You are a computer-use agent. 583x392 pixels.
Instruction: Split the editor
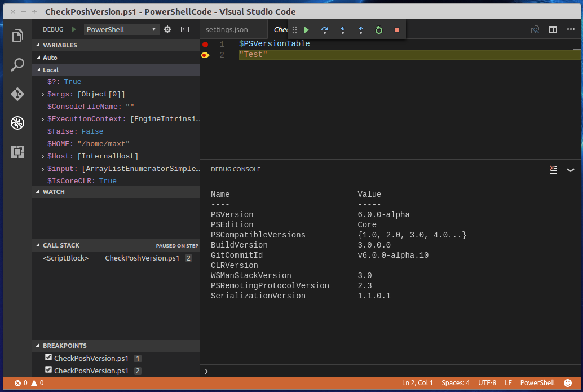(x=553, y=29)
